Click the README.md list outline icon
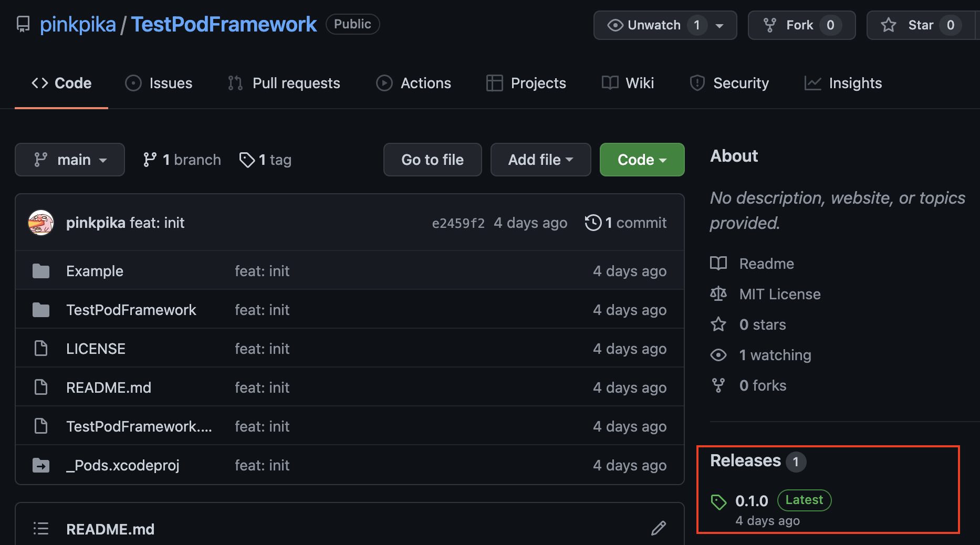 [x=41, y=529]
